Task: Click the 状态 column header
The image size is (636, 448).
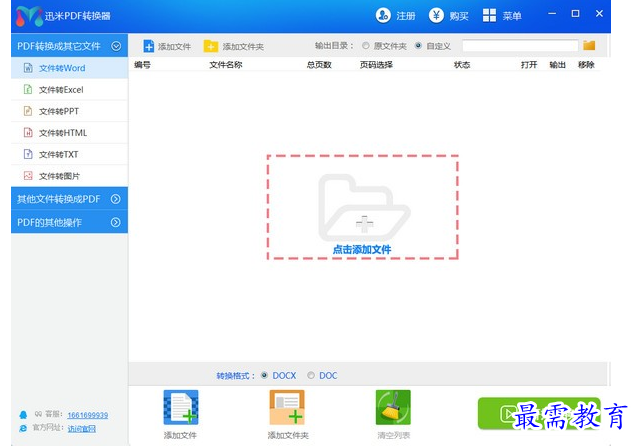Action: point(462,64)
